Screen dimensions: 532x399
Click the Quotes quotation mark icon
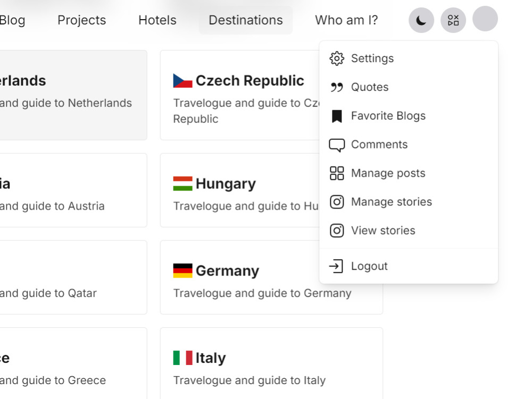[337, 87]
